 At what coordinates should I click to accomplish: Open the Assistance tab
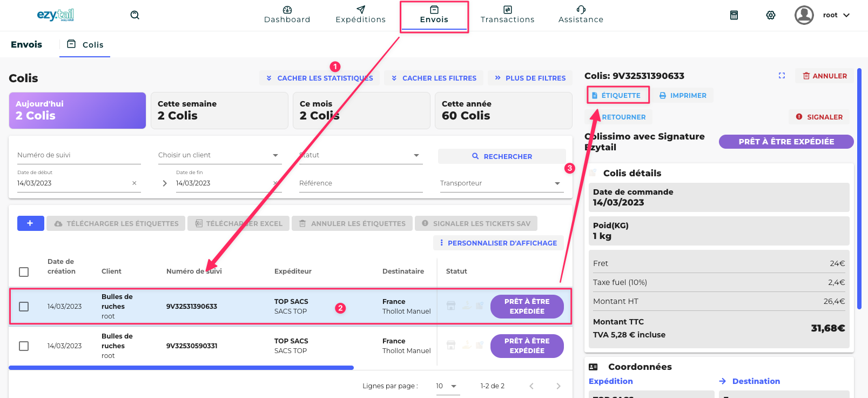(581, 15)
